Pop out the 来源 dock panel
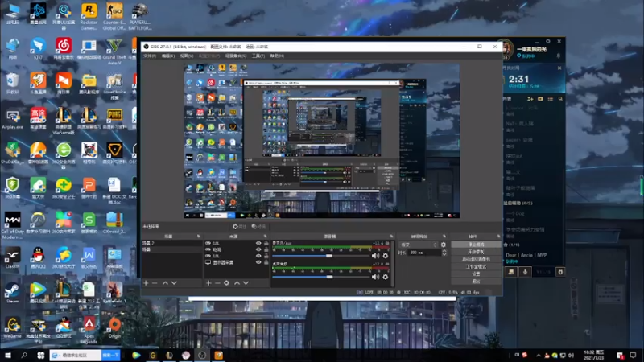 pos(266,237)
